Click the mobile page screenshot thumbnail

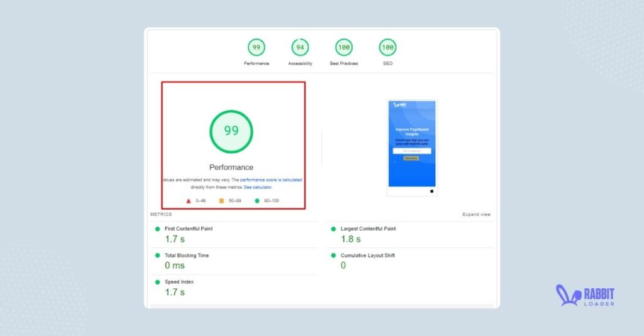pyautogui.click(x=412, y=148)
